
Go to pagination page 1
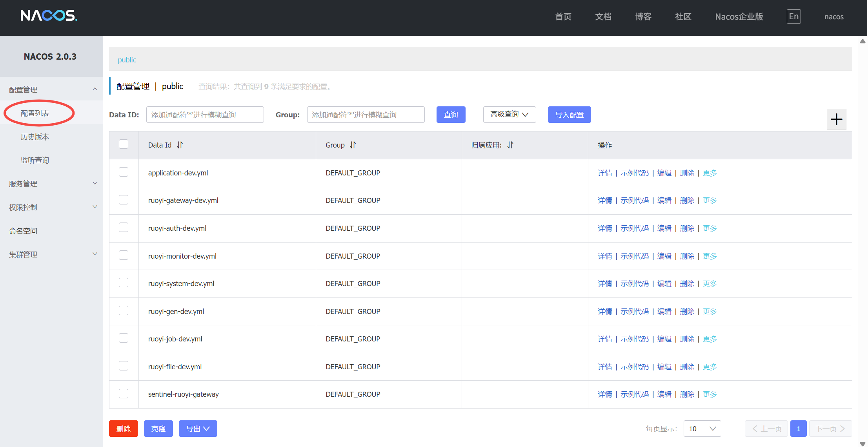pyautogui.click(x=799, y=429)
